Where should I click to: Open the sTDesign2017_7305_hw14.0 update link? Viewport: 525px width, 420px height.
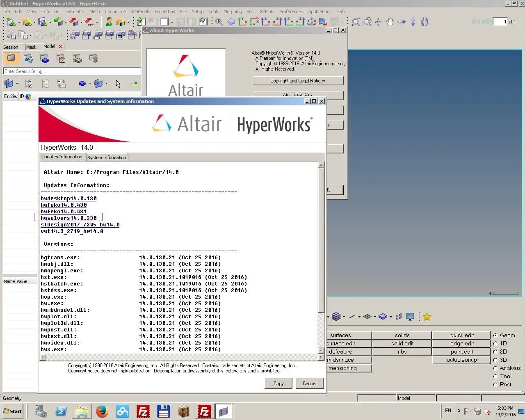point(80,225)
